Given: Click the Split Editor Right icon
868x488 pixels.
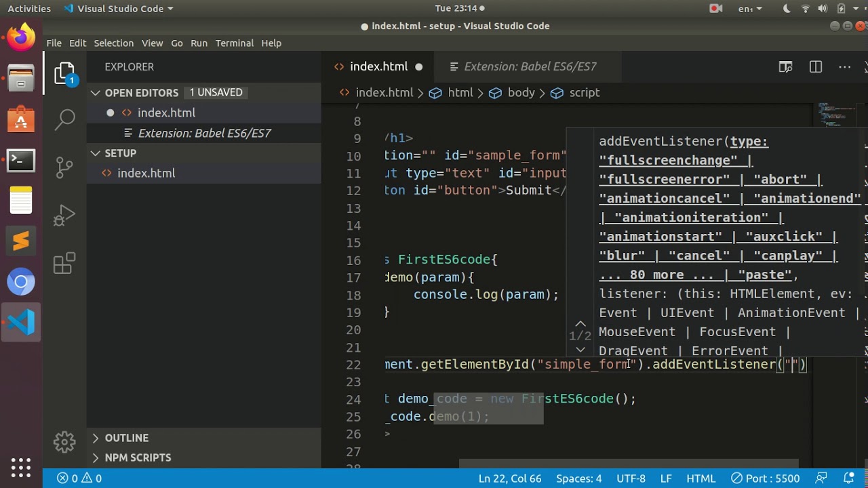Looking at the screenshot, I should point(816,66).
